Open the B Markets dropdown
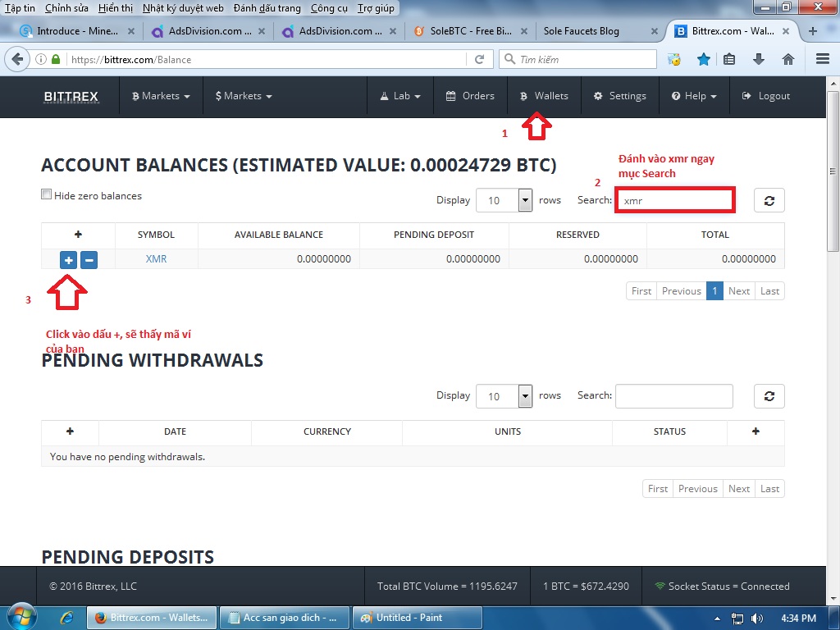This screenshot has height=630, width=840. point(161,96)
